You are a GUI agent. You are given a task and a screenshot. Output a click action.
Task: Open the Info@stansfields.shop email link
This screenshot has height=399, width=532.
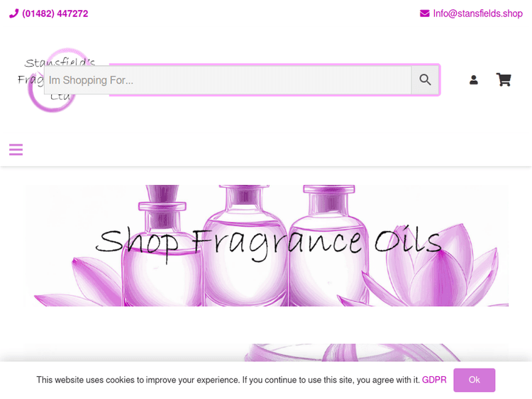477,13
